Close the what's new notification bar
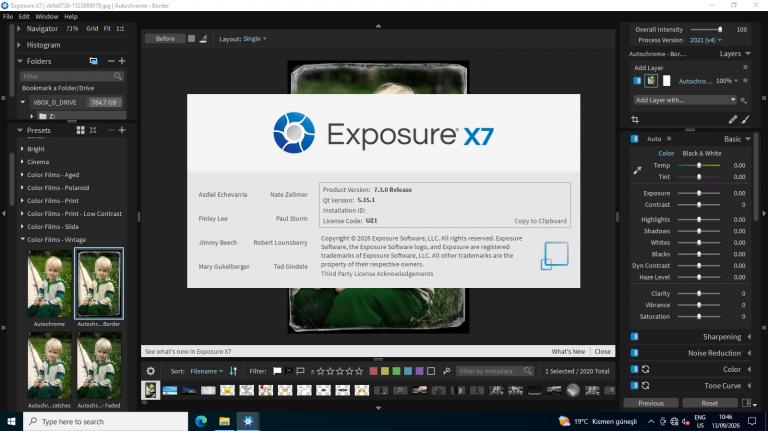Image resolution: width=768 pixels, height=431 pixels. click(x=602, y=352)
